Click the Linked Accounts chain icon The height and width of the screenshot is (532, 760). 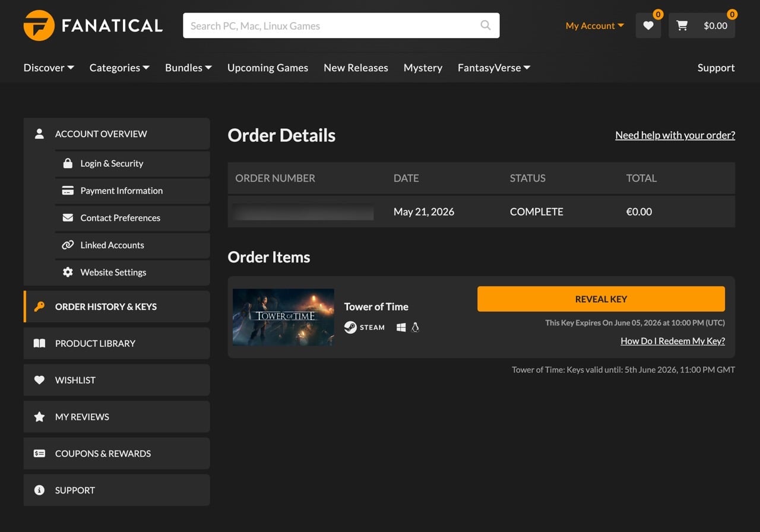click(x=68, y=245)
